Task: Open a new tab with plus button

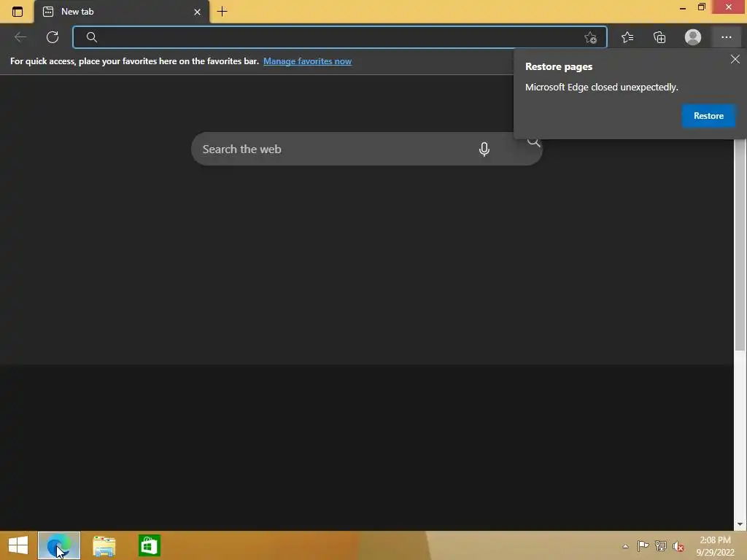Action: (x=222, y=12)
